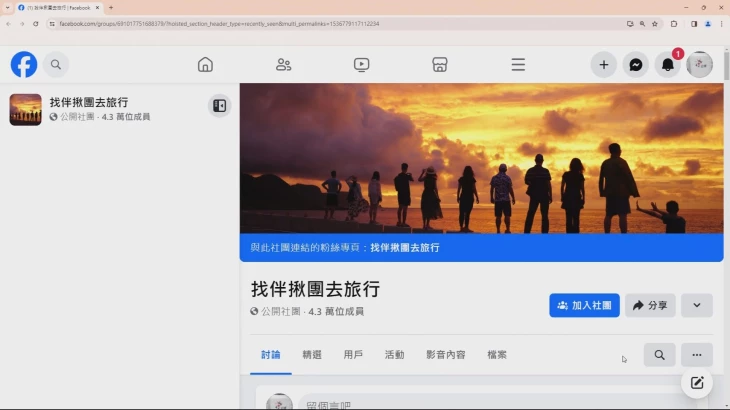Open the notifications bell
The width and height of the screenshot is (730, 410).
point(668,64)
